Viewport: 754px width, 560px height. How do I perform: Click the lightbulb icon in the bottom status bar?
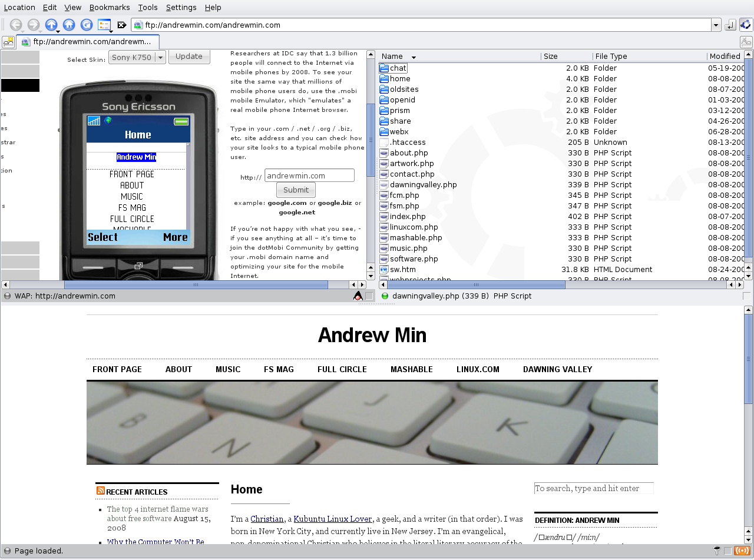(717, 551)
